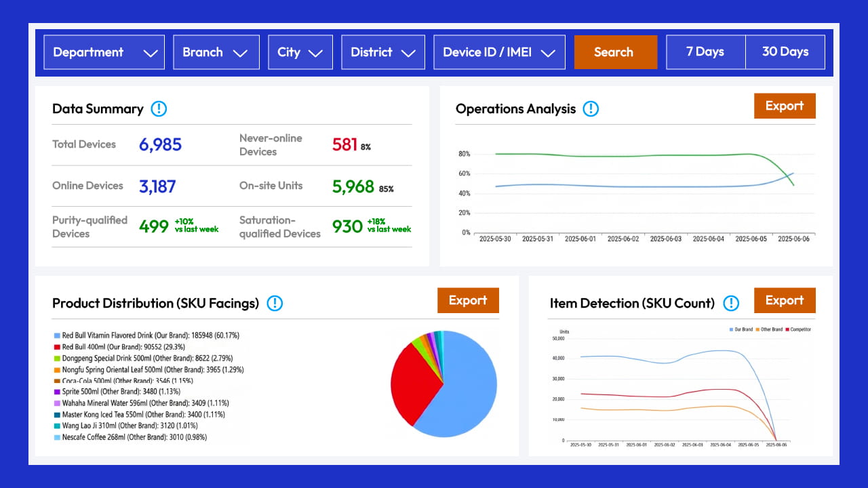Click the red Red Bull 400ml legend swatch
This screenshot has width=868, height=488.
57,347
